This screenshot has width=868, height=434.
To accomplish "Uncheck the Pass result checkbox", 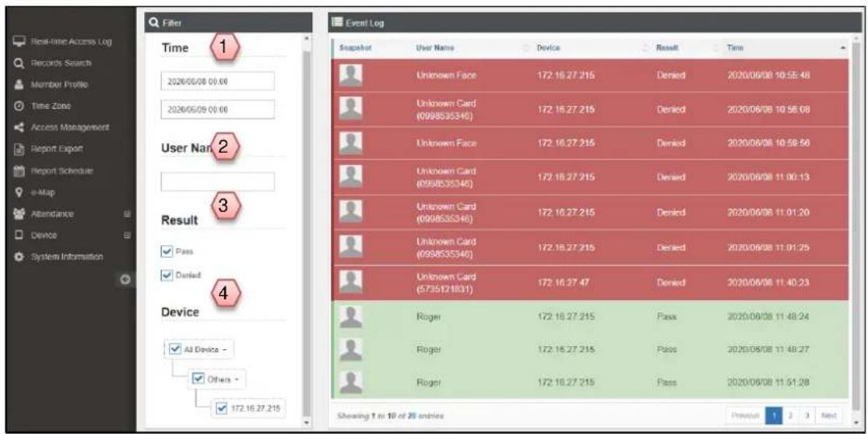I will pos(166,251).
